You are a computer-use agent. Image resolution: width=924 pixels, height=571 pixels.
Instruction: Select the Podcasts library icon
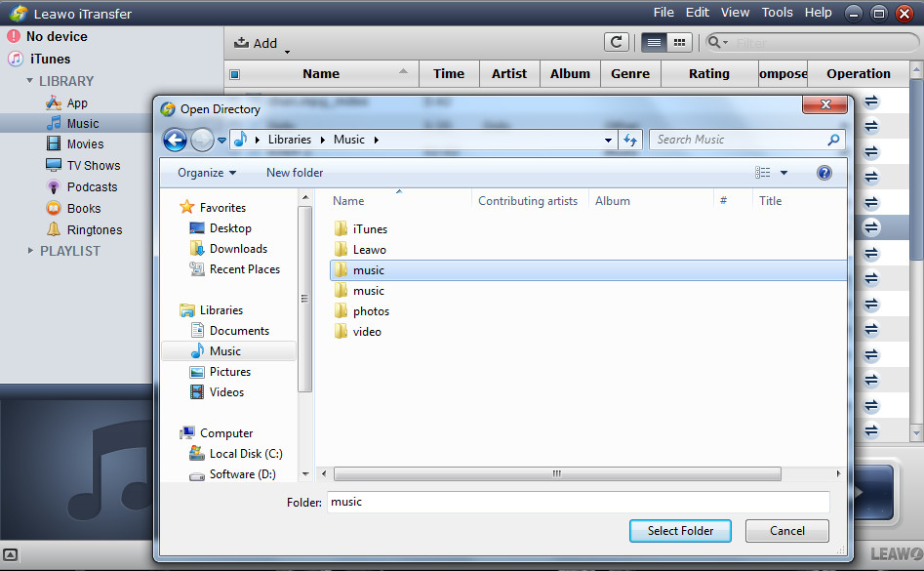54,187
